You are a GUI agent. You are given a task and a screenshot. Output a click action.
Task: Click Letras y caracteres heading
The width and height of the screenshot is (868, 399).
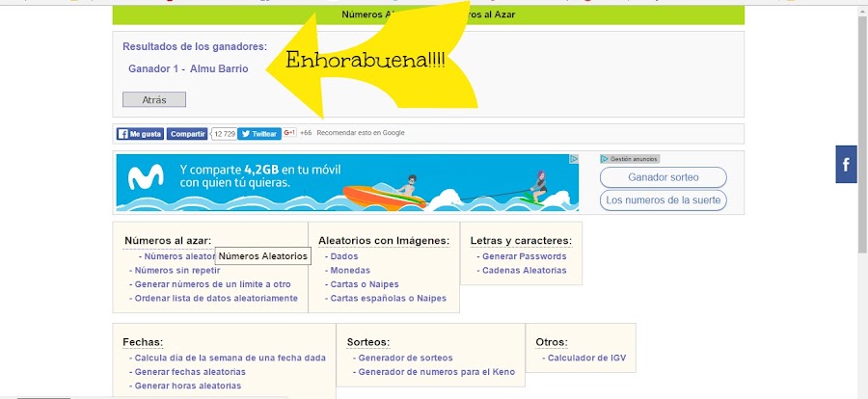pyautogui.click(x=521, y=241)
